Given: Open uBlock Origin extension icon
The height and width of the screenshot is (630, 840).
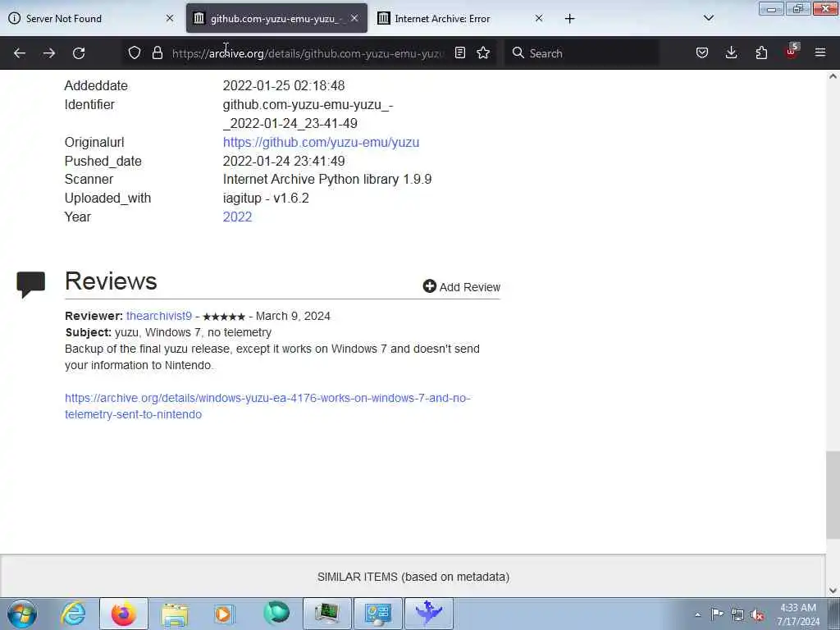Looking at the screenshot, I should [792, 52].
